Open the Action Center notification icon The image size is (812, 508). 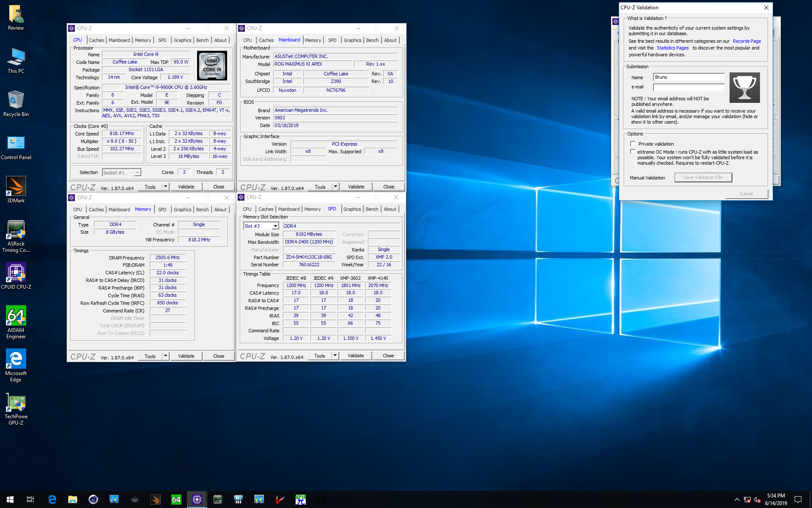point(798,500)
